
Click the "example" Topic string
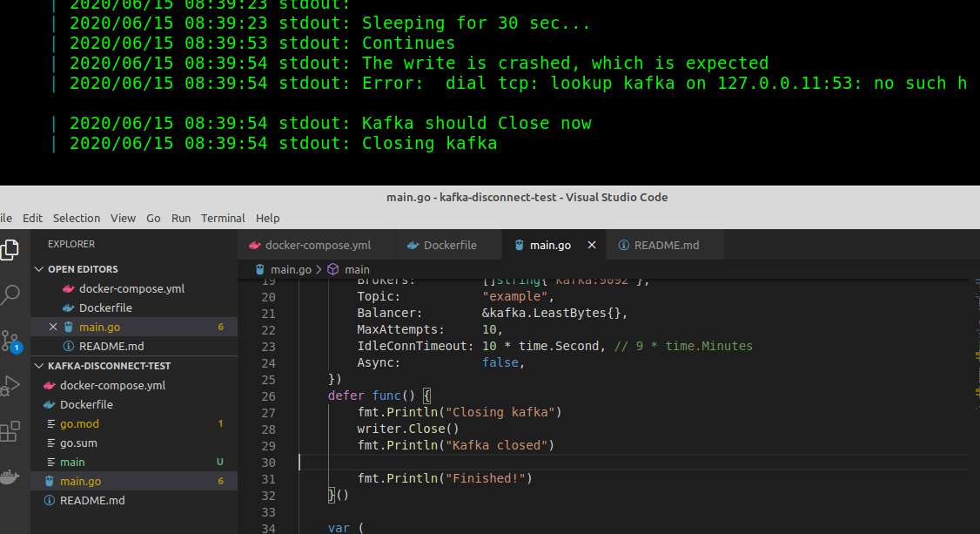pyautogui.click(x=514, y=296)
